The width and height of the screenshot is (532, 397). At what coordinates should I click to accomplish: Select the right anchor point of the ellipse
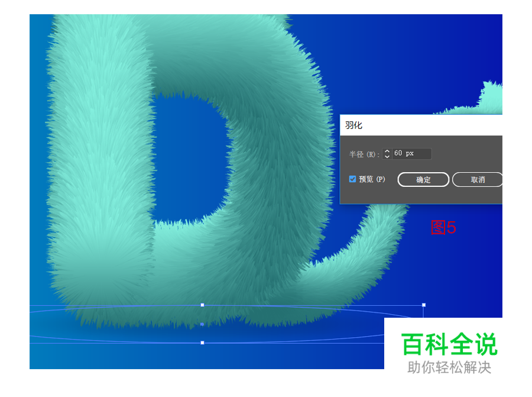pyautogui.click(x=423, y=305)
